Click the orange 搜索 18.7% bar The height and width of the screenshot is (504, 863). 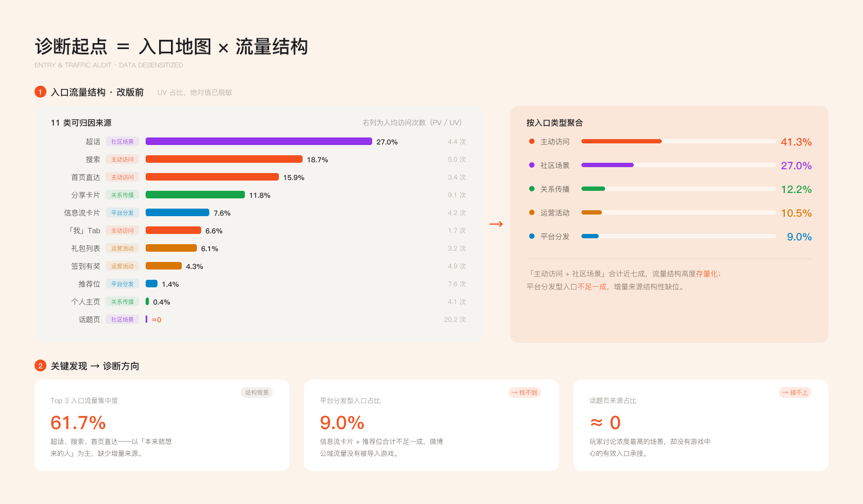tap(224, 159)
